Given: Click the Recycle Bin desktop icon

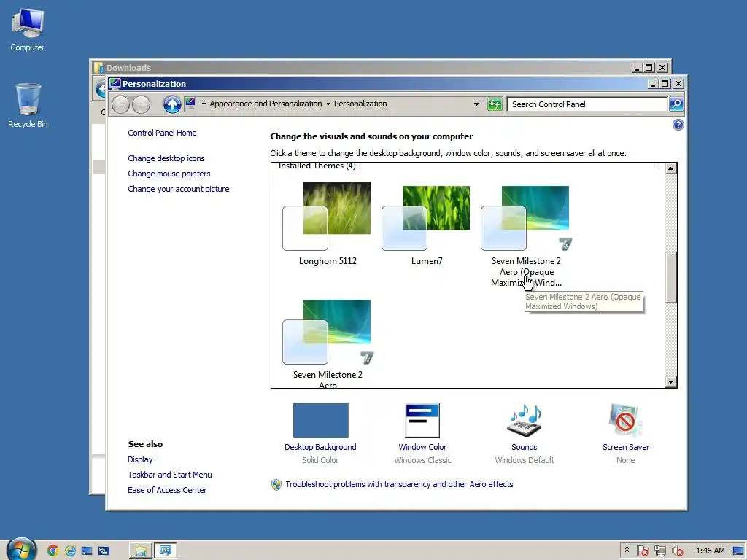Looking at the screenshot, I should [x=28, y=105].
